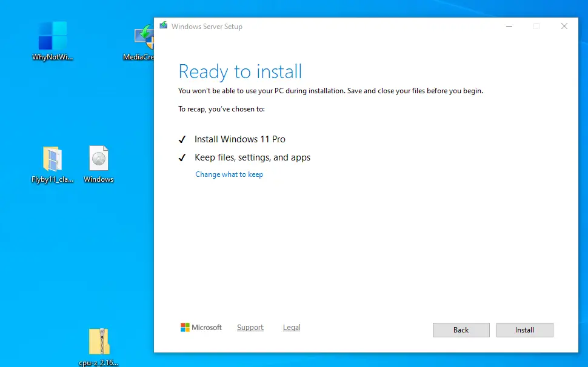Screen dimensions: 588x367
Task: Select the Flyby11_cla... folder icon
Action: pyautogui.click(x=53, y=164)
